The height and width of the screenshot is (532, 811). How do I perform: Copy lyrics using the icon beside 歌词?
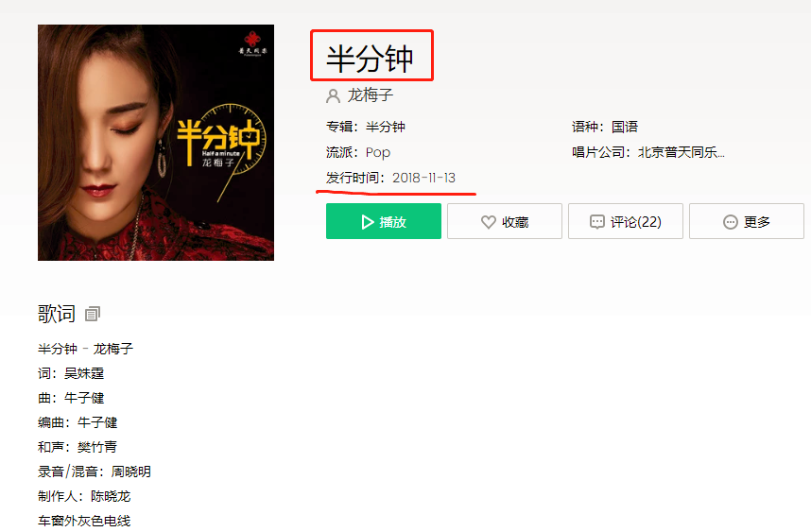92,314
